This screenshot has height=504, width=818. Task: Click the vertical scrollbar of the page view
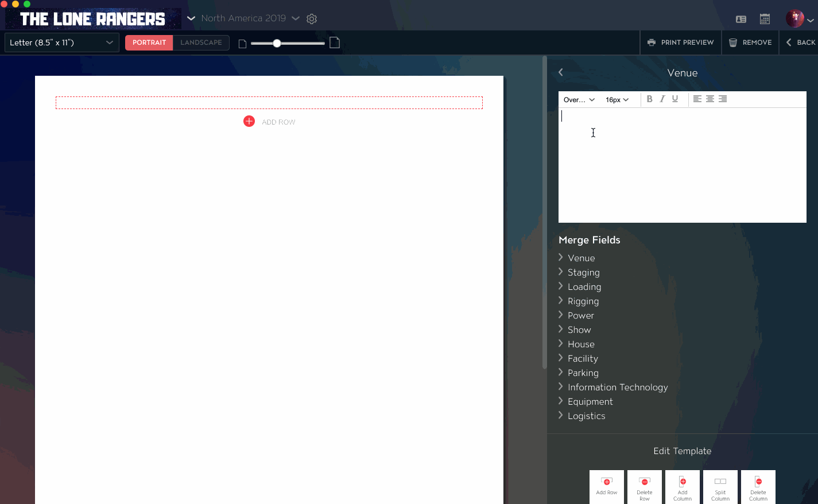544,212
